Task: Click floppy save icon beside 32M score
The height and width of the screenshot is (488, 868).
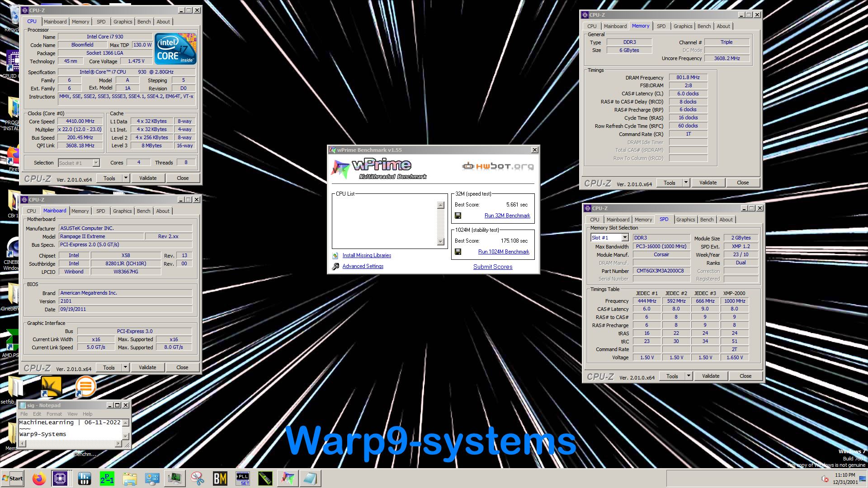Action: tap(458, 216)
